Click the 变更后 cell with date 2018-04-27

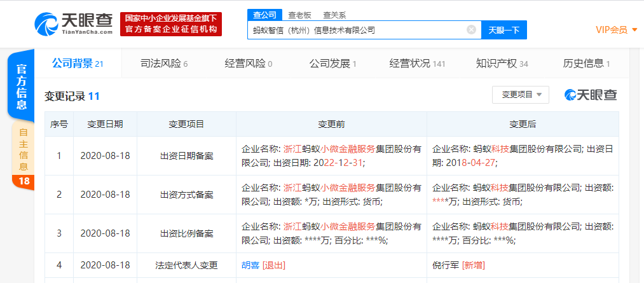point(523,156)
